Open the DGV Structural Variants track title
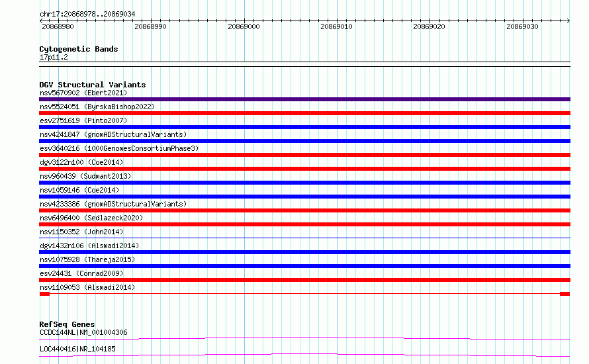 click(93, 85)
